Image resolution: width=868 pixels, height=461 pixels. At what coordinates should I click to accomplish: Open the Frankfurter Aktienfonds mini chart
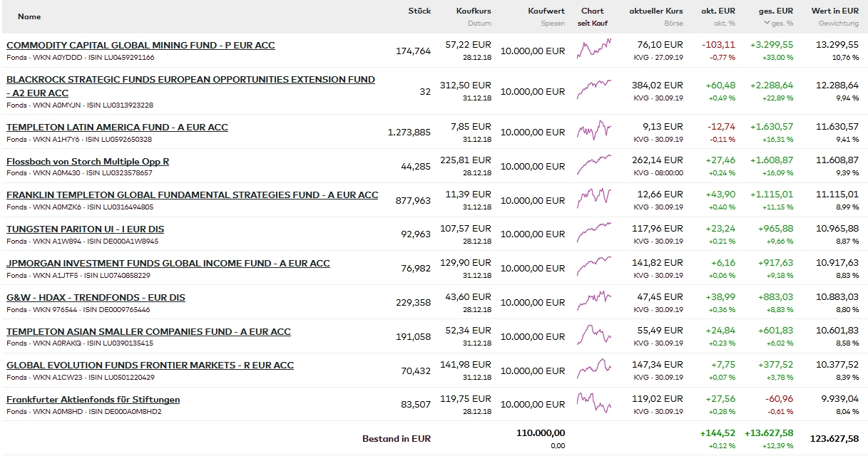pos(593,403)
